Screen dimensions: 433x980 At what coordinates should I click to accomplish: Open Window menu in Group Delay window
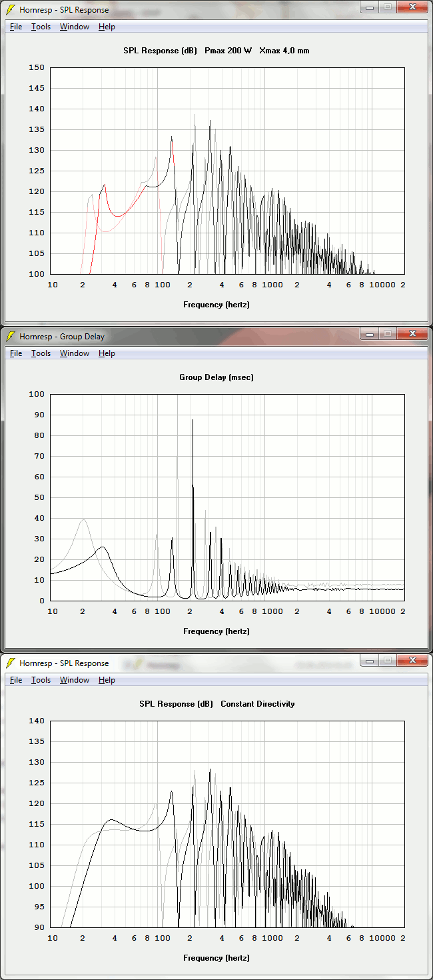[74, 353]
